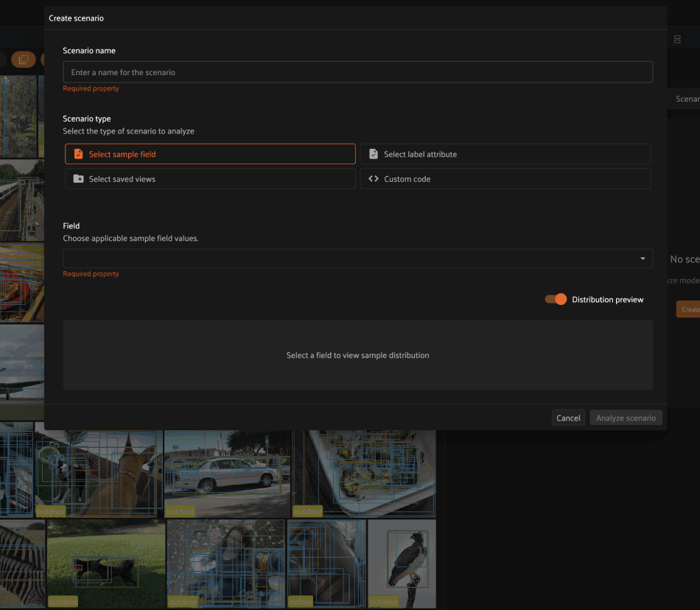Viewport: 700px width, 610px height.
Task: Open the food tray image thumbnail
Action: pyautogui.click(x=364, y=474)
